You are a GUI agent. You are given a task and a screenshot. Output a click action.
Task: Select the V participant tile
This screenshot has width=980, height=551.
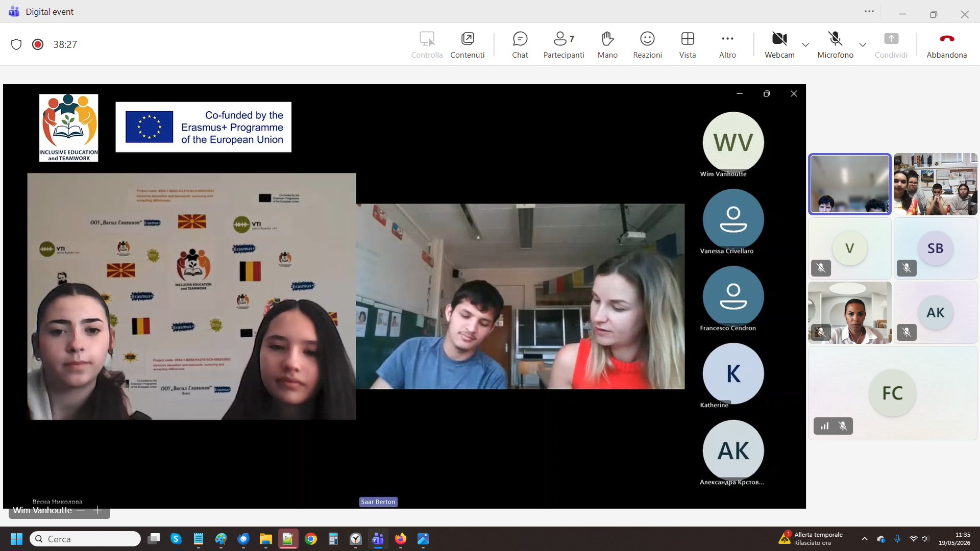pos(850,248)
